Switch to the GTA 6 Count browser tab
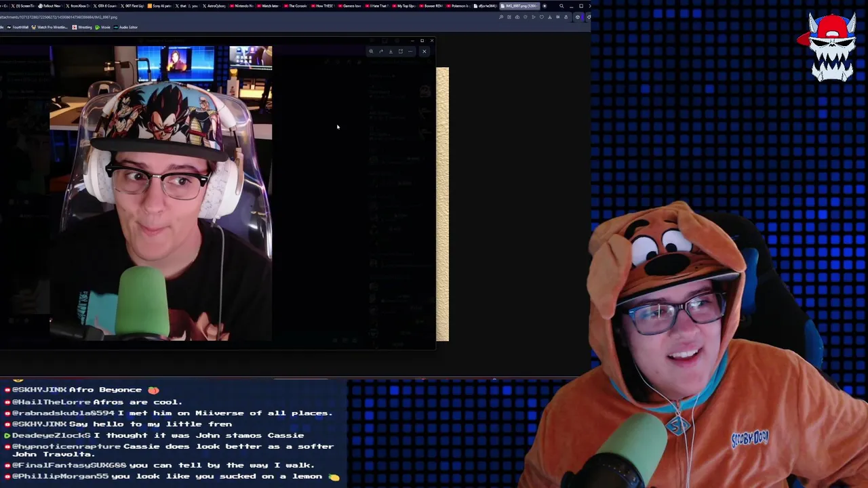Viewport: 868px width, 488px height. pos(105,6)
